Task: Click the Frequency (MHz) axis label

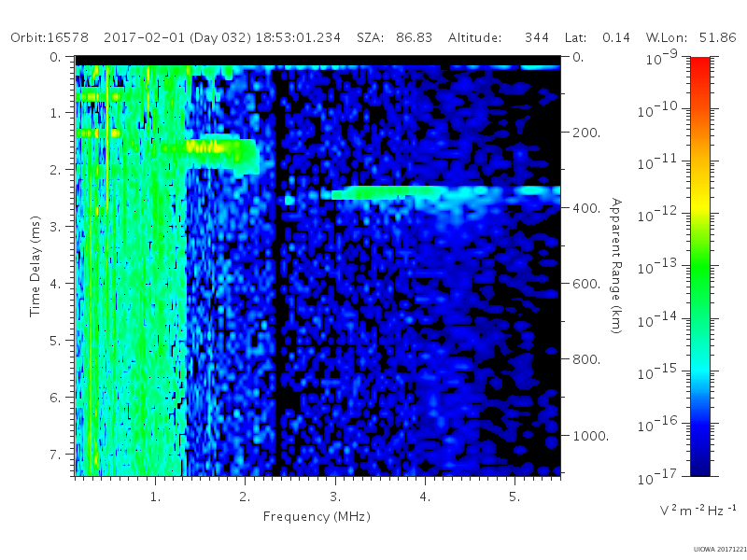Action: pyautogui.click(x=317, y=517)
